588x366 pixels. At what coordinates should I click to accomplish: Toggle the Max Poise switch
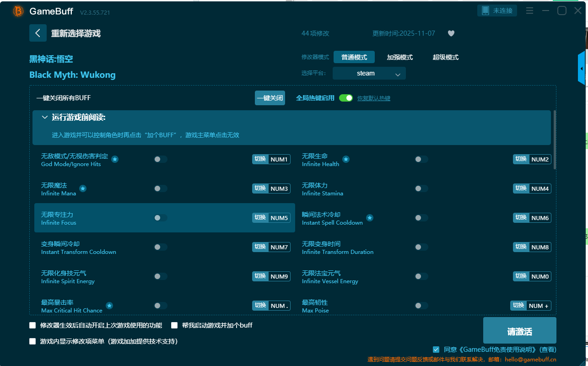(421, 306)
